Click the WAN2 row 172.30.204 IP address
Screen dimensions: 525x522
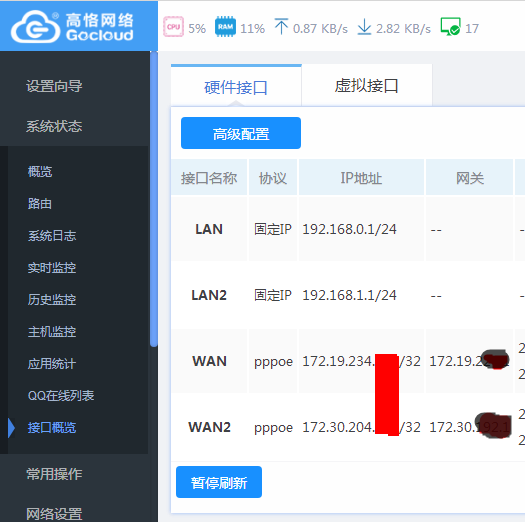pos(361,427)
